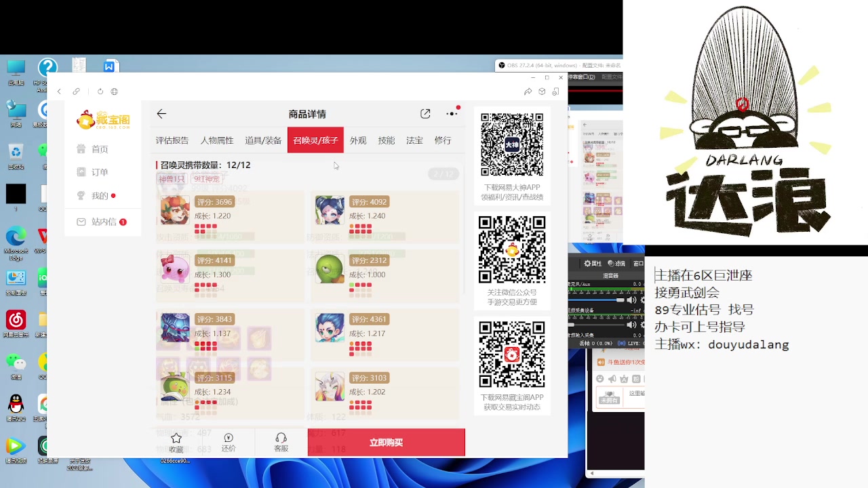Click the 网易大神APP QR code

click(512, 145)
